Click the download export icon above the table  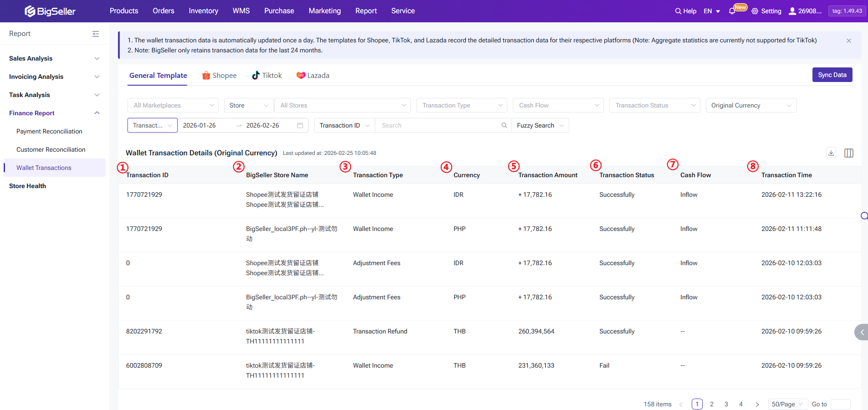click(831, 153)
